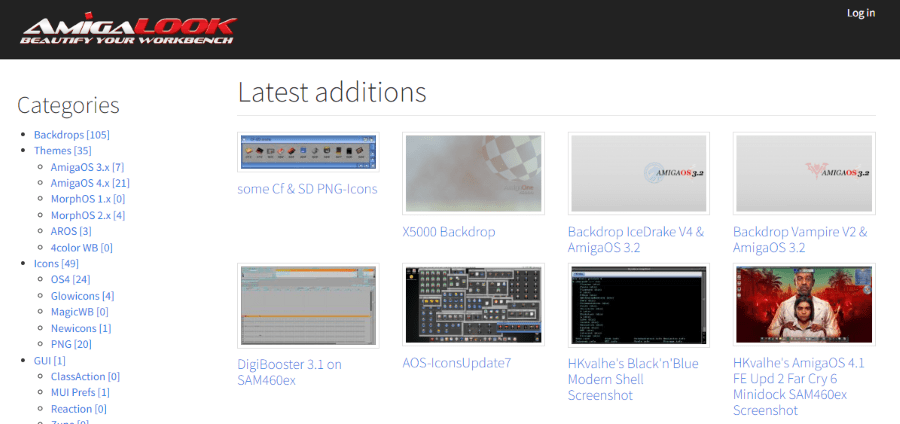Open the Log in link
The height and width of the screenshot is (424, 900).
[x=860, y=13]
